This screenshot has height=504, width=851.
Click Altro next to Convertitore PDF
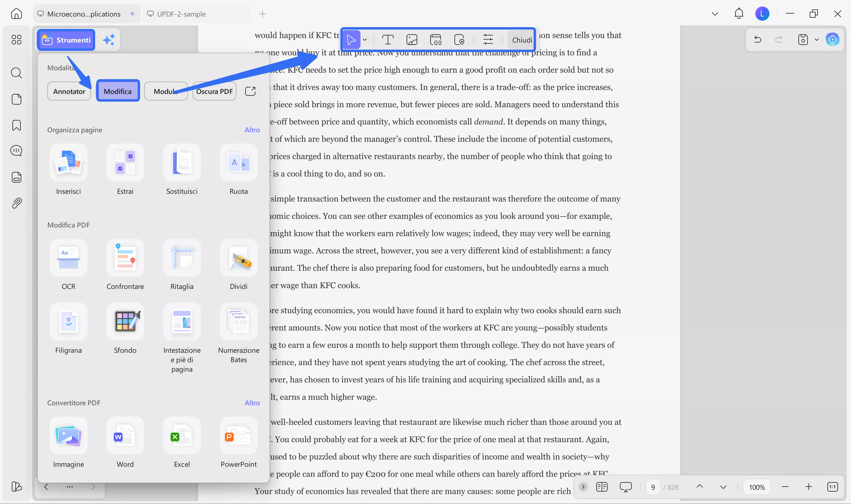252,403
